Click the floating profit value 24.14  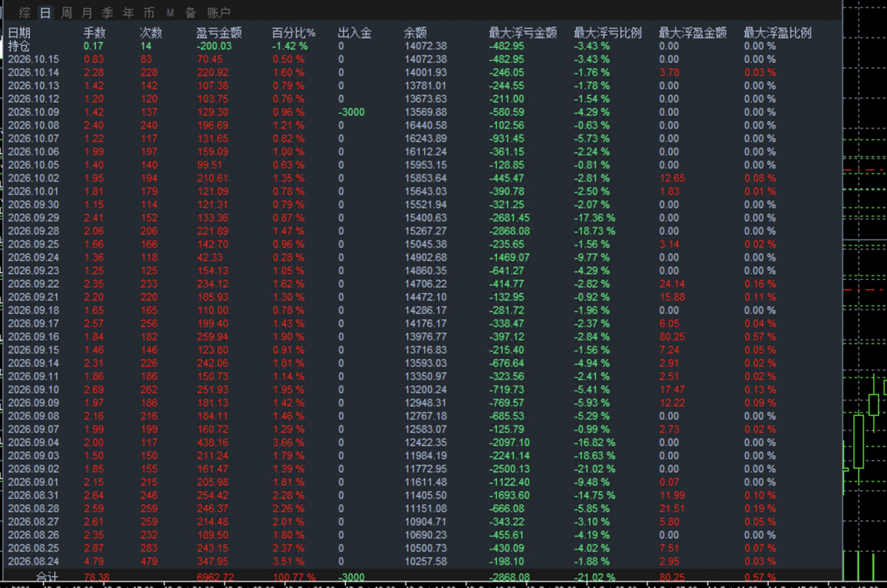[672, 284]
